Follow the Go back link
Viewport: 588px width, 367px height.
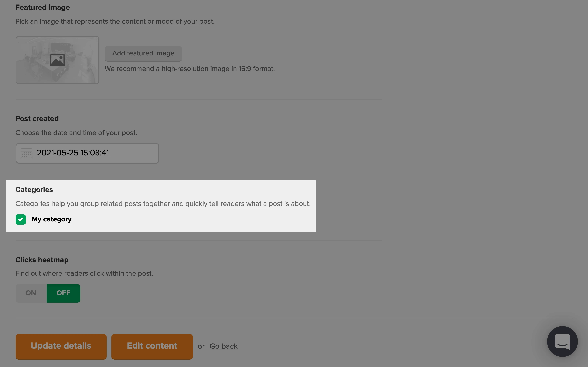click(x=224, y=346)
